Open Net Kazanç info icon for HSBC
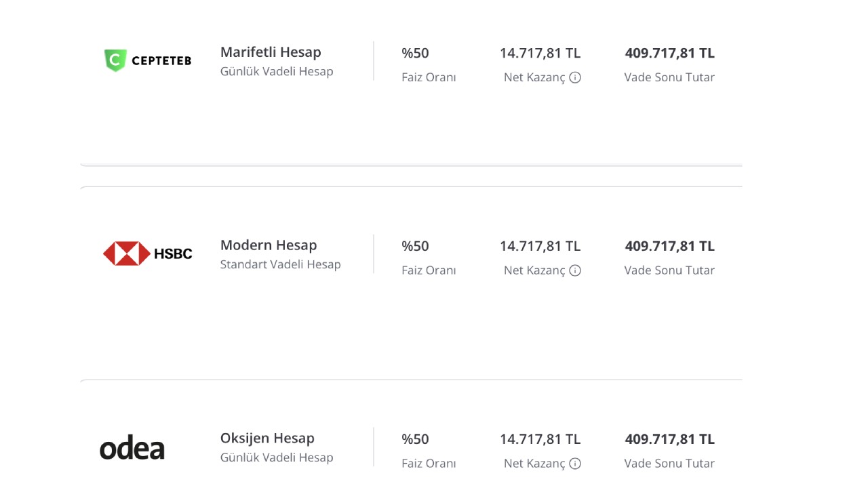Screen dimensions: 868x488 (575, 270)
